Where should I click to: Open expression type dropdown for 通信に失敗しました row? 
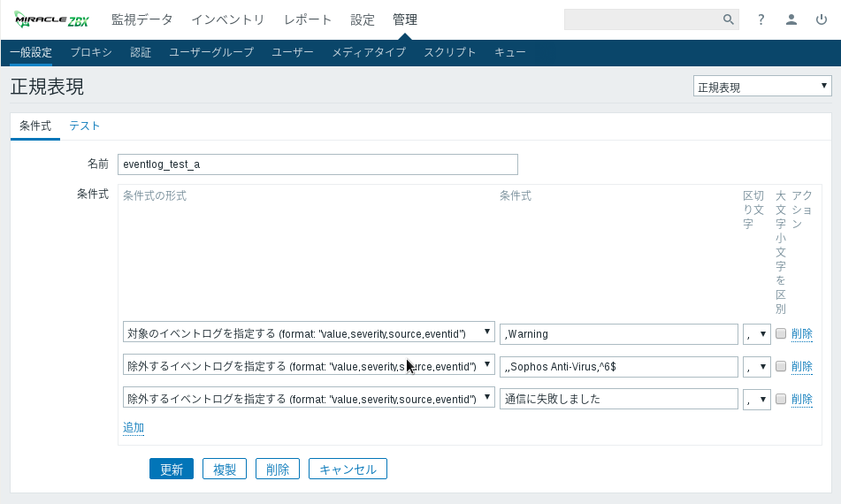(309, 398)
